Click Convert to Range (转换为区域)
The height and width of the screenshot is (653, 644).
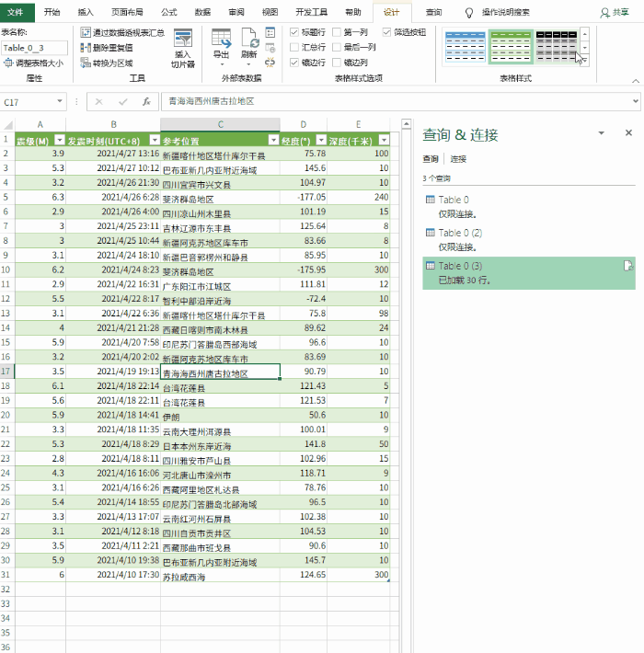tap(107, 63)
